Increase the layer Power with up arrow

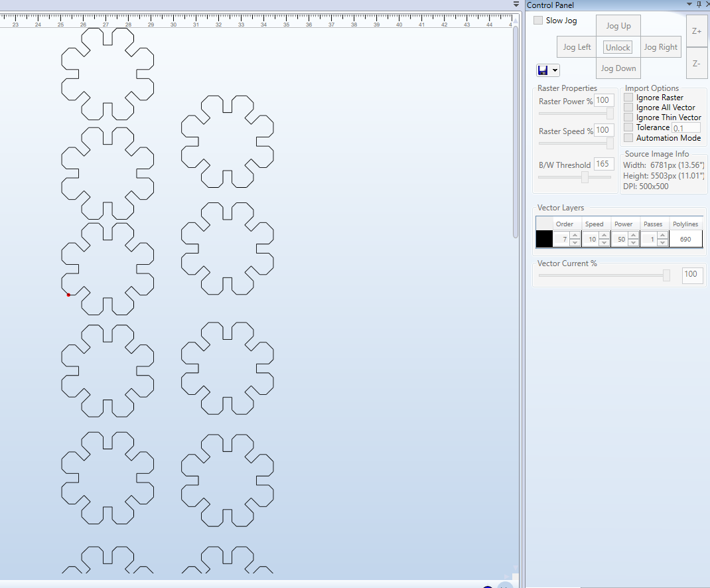[x=634, y=235]
